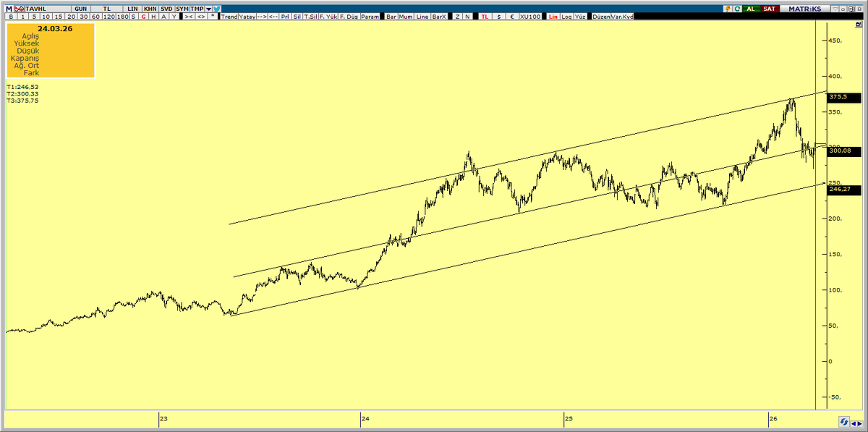This screenshot has width=868, height=432.
Task: Click the 375,5 price label on axis
Action: click(844, 98)
